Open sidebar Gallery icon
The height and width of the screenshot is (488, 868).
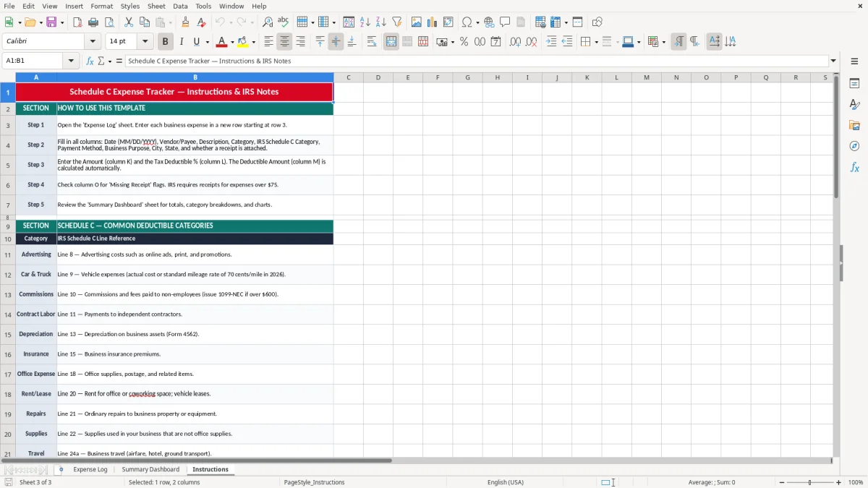coord(854,125)
